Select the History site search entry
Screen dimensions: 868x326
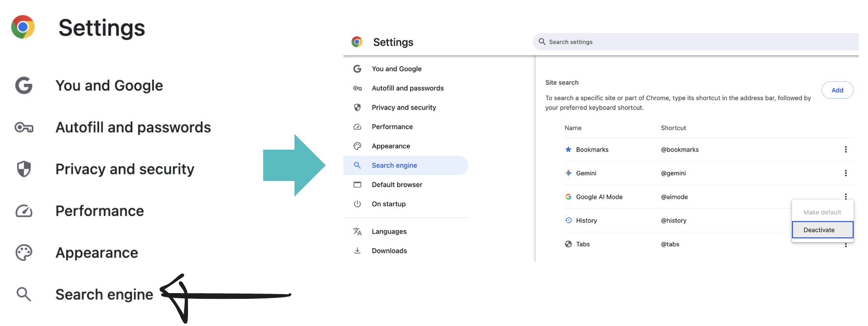pyautogui.click(x=586, y=221)
